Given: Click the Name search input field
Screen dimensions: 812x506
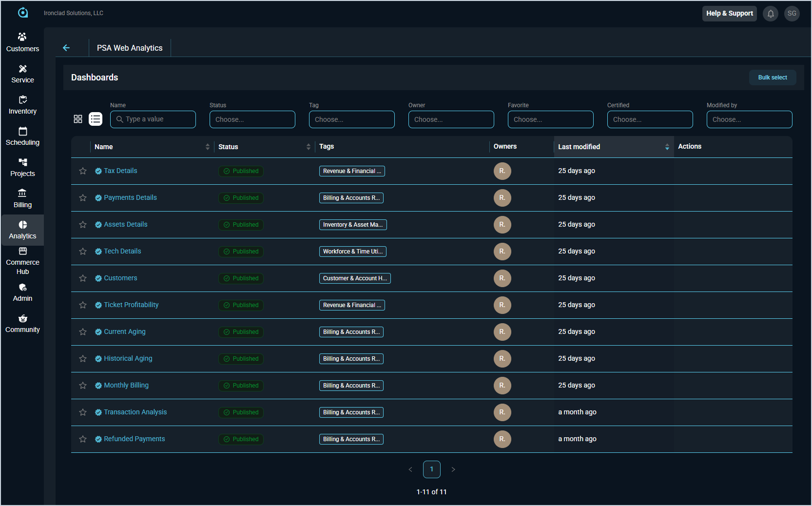Looking at the screenshot, I should tap(153, 119).
